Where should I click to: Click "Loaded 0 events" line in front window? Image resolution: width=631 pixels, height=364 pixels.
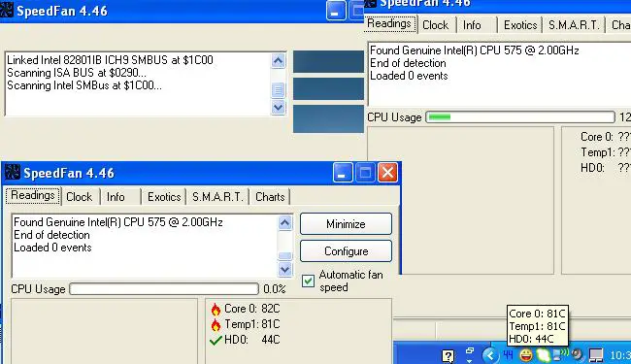click(x=52, y=248)
